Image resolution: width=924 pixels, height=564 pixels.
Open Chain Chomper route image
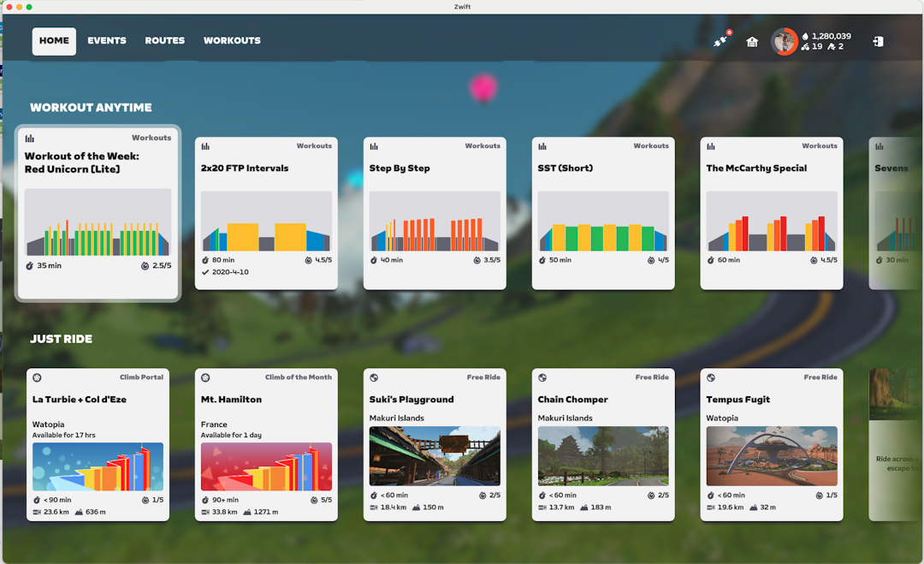pos(603,456)
